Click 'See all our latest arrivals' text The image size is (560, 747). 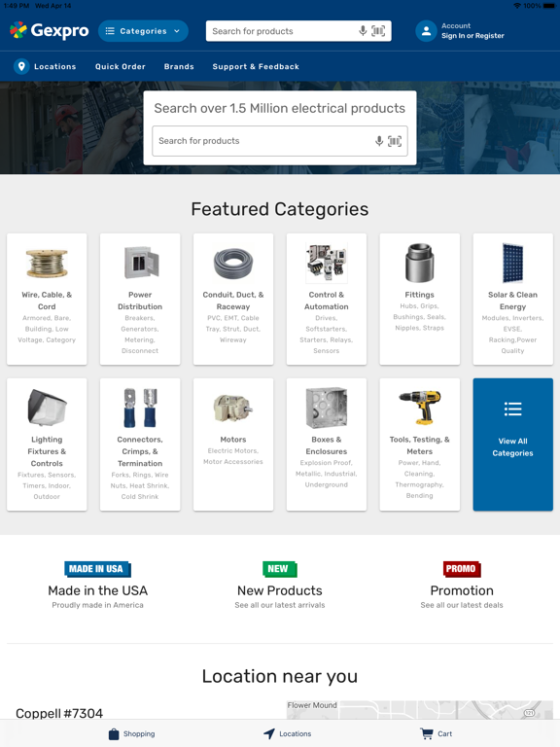pyautogui.click(x=280, y=605)
